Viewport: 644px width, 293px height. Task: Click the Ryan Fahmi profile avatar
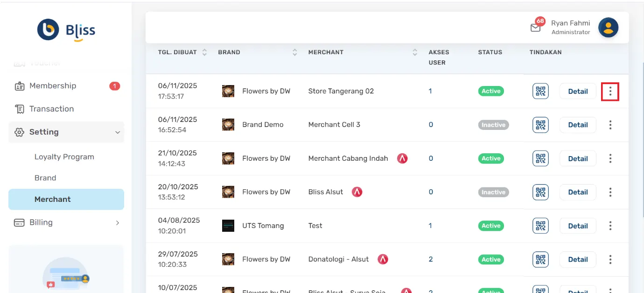pyautogui.click(x=608, y=28)
